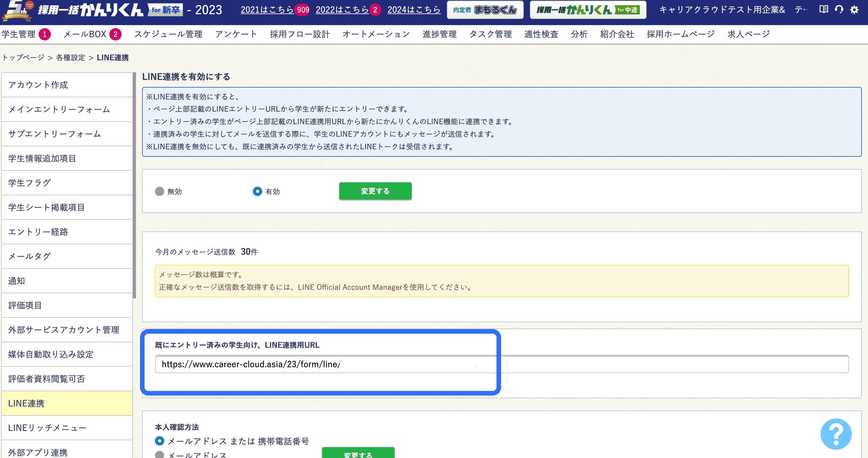Screen dimensions: 868x458
Task: Click the LINE連携用URL input field
Action: click(x=502, y=364)
